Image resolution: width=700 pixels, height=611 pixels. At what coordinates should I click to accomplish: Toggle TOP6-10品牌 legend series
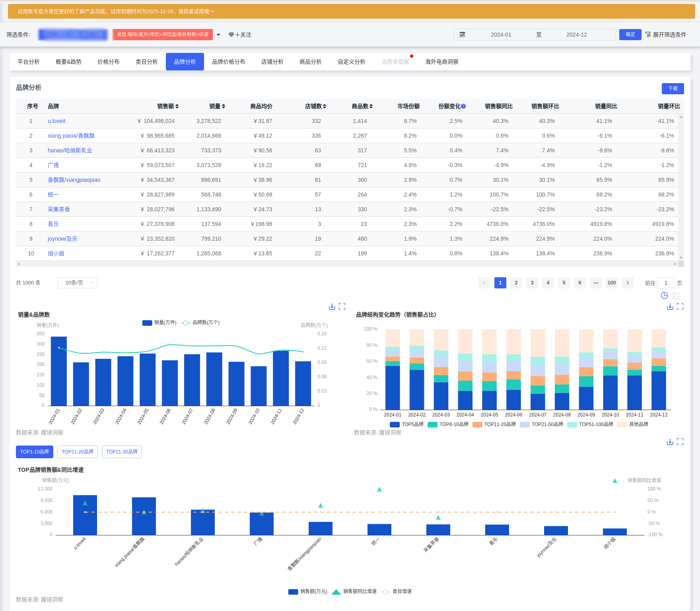(x=448, y=424)
